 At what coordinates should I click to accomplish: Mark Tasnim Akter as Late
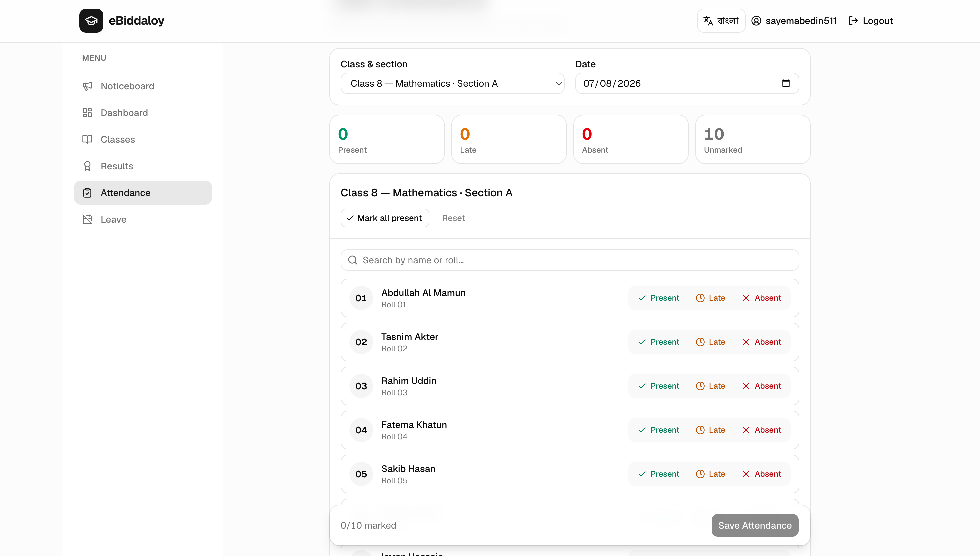[x=710, y=342]
